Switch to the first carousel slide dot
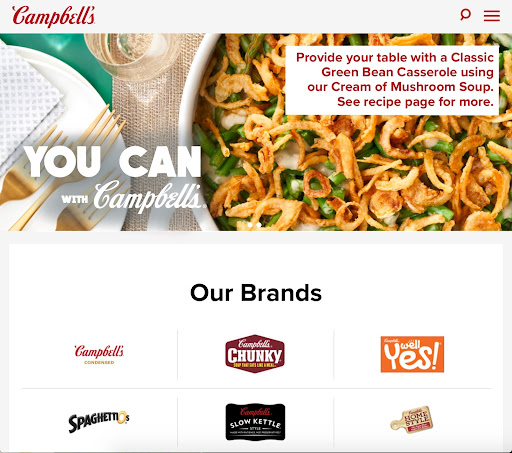Image resolution: width=512 pixels, height=453 pixels. pos(250,225)
